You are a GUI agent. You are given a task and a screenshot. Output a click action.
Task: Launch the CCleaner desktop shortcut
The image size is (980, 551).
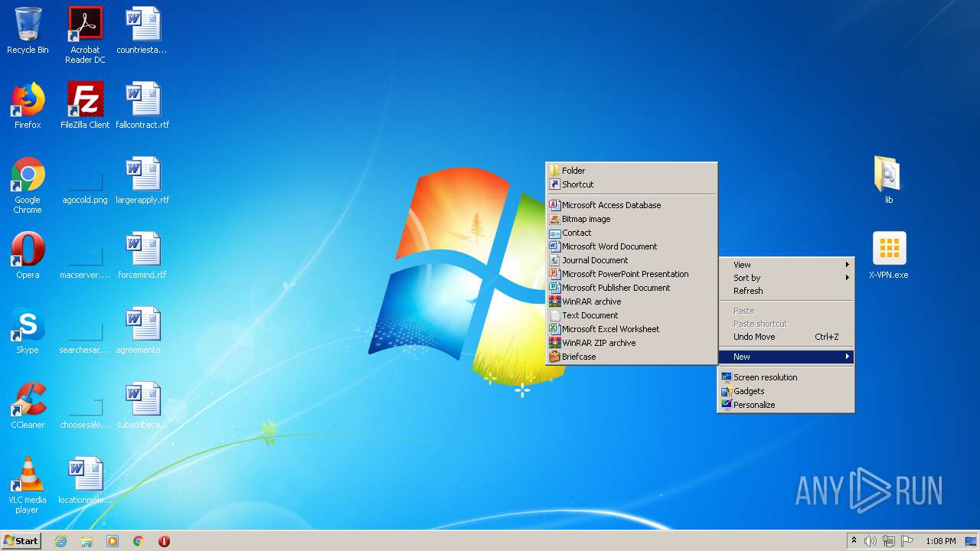click(28, 406)
